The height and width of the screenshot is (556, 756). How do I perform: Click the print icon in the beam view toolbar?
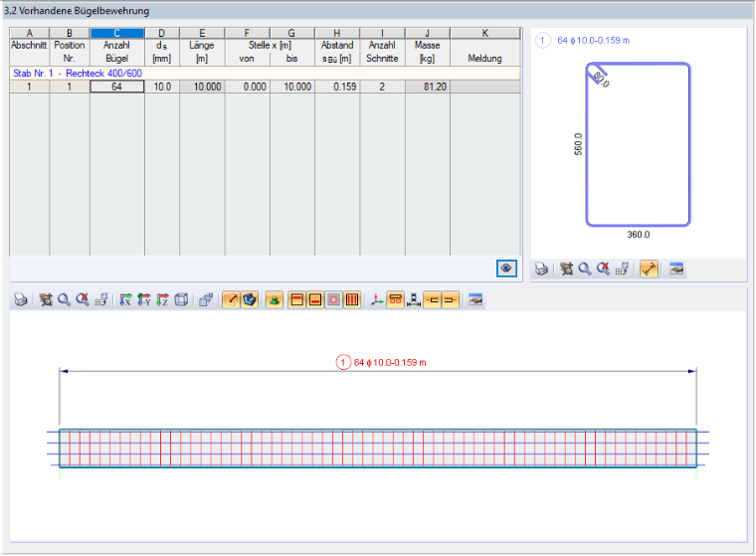tap(21, 300)
